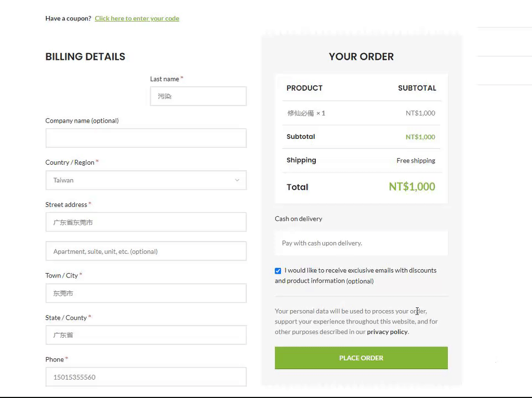Click the 'State / County' field label
Screen dimensions: 532x398
click(66, 318)
